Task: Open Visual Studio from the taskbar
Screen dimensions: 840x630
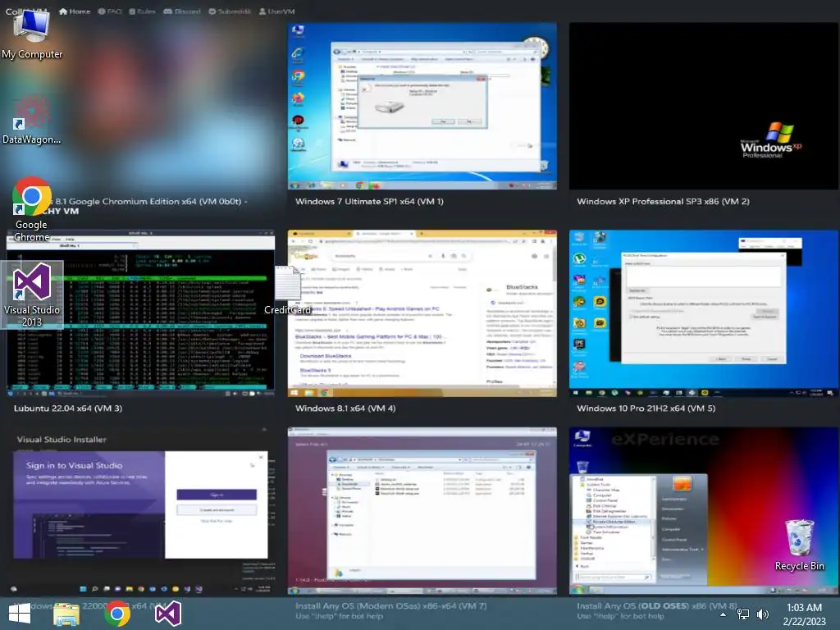Action: point(168,614)
